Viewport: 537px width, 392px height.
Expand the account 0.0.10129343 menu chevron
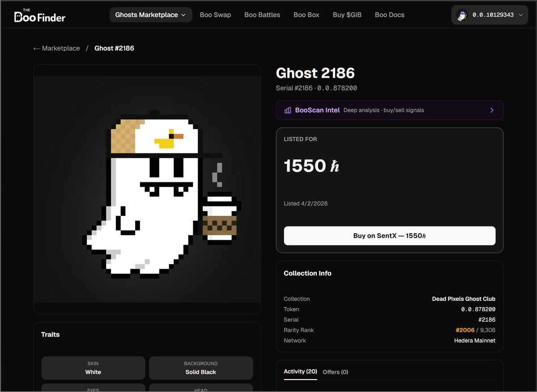(520, 15)
